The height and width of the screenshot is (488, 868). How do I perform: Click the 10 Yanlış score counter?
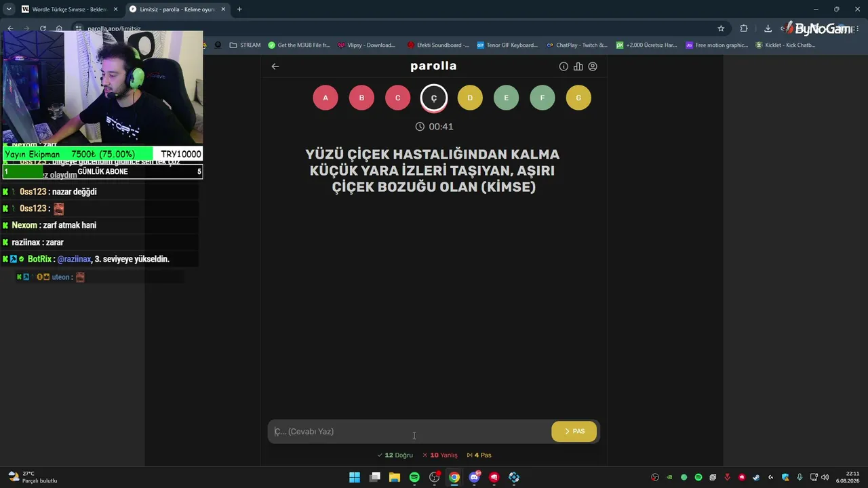[439, 455]
